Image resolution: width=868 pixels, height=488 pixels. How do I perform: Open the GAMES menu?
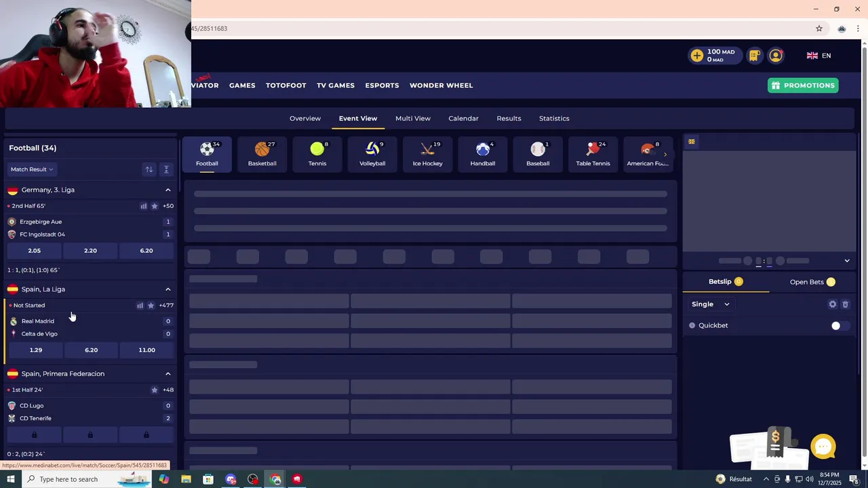[242, 85]
